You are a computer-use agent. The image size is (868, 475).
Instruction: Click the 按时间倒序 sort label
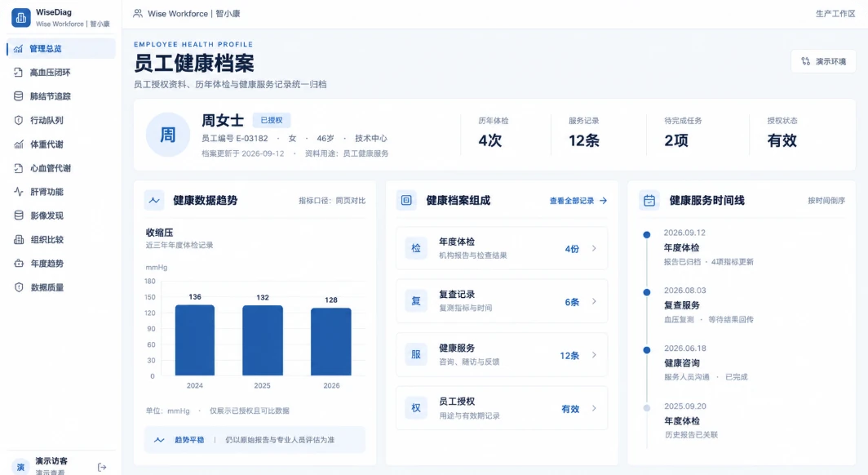point(826,201)
